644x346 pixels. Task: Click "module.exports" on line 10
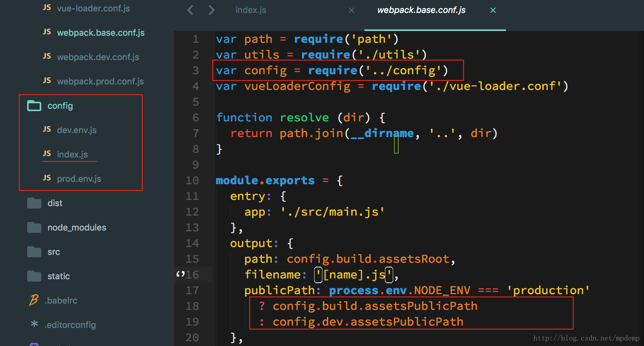coord(265,181)
